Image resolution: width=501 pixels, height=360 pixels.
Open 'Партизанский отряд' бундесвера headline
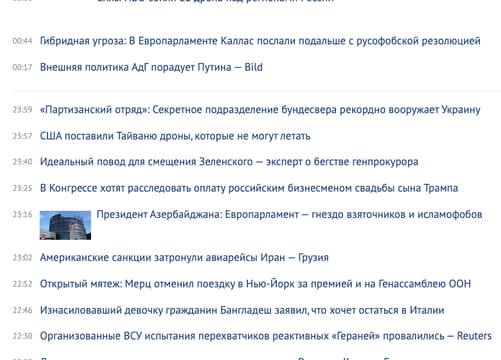(x=260, y=110)
